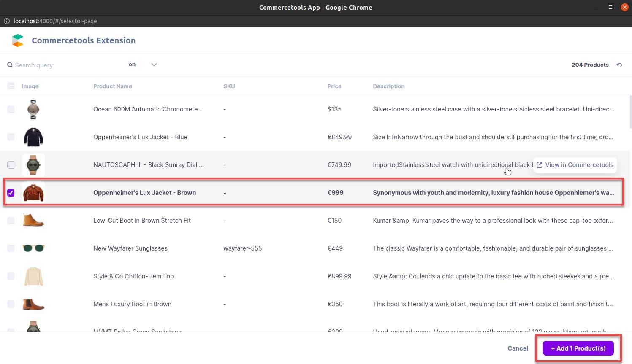The image size is (632, 364).
Task: Click the SKU column header
Action: pos(229,86)
